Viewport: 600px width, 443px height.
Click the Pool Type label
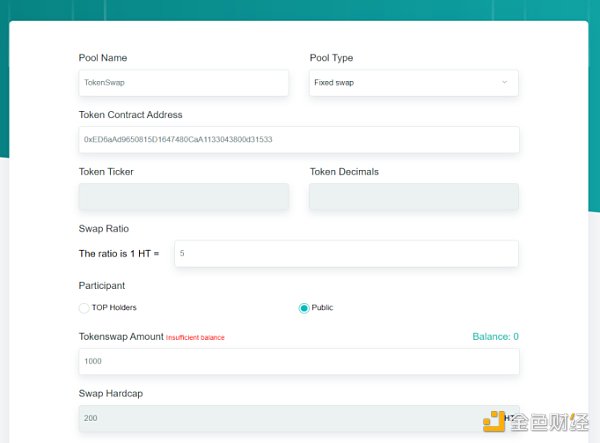[331, 58]
